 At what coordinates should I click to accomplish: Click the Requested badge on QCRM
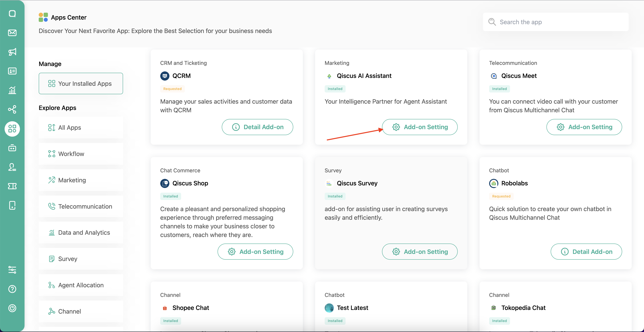172,89
